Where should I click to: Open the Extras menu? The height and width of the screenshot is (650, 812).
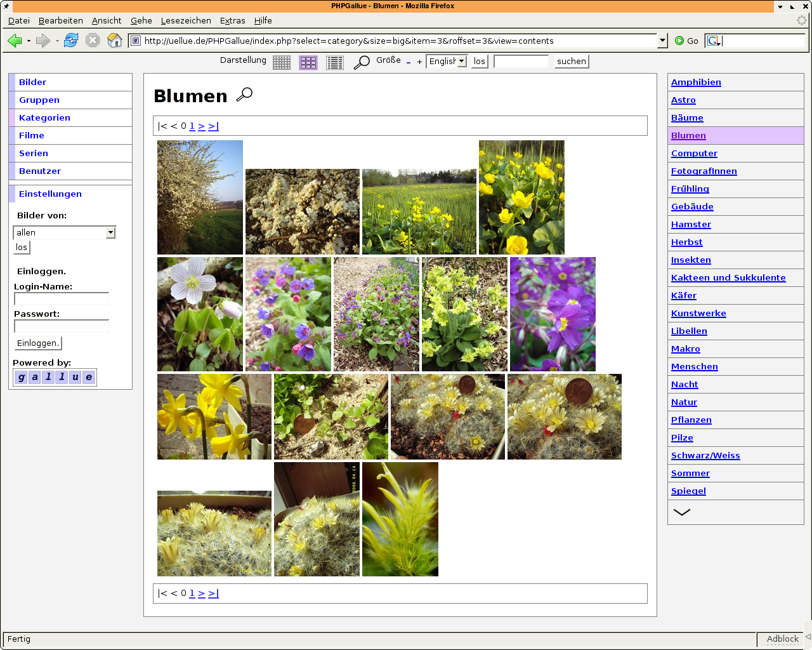[x=232, y=21]
